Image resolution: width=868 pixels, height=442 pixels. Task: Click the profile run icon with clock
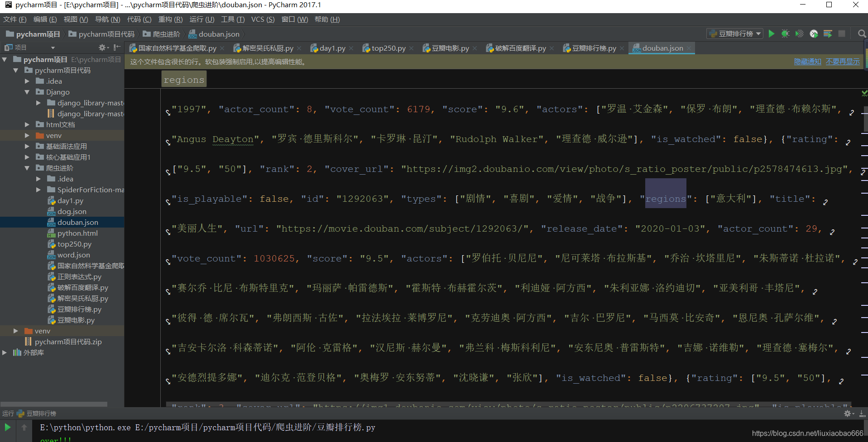(814, 33)
